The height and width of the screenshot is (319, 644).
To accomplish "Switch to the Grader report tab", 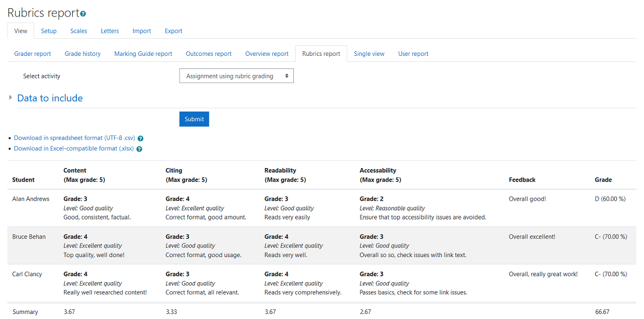I will [x=32, y=53].
